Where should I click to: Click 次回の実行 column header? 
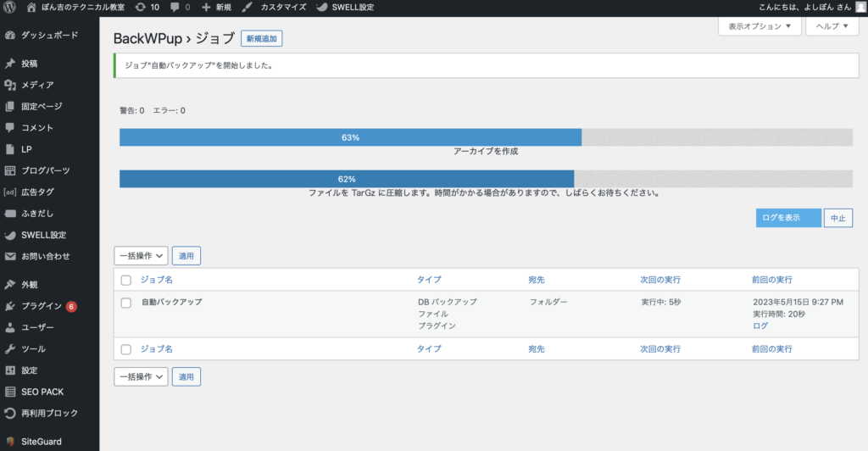pyautogui.click(x=660, y=280)
